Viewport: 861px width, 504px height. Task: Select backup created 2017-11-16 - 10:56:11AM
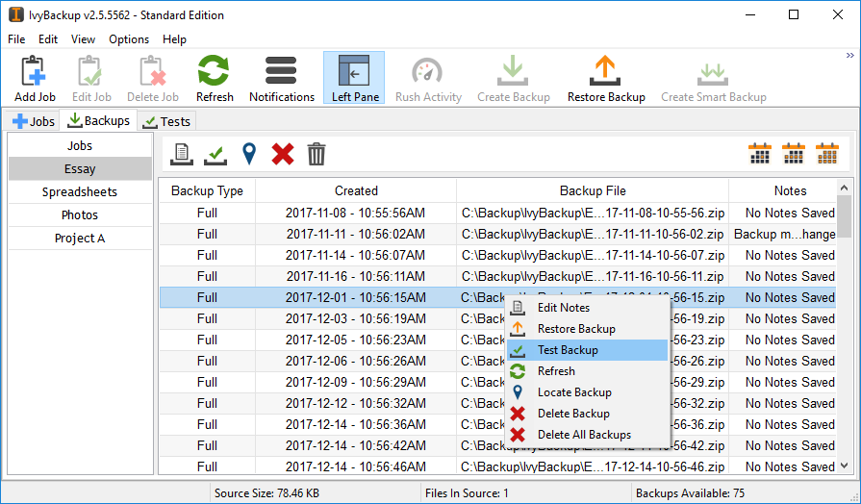[x=498, y=277]
